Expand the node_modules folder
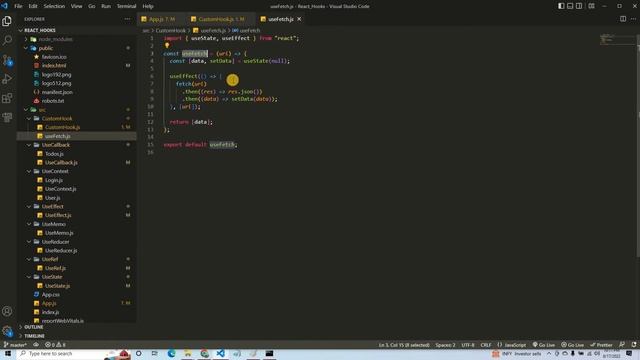The image size is (640, 360). (77, 39)
